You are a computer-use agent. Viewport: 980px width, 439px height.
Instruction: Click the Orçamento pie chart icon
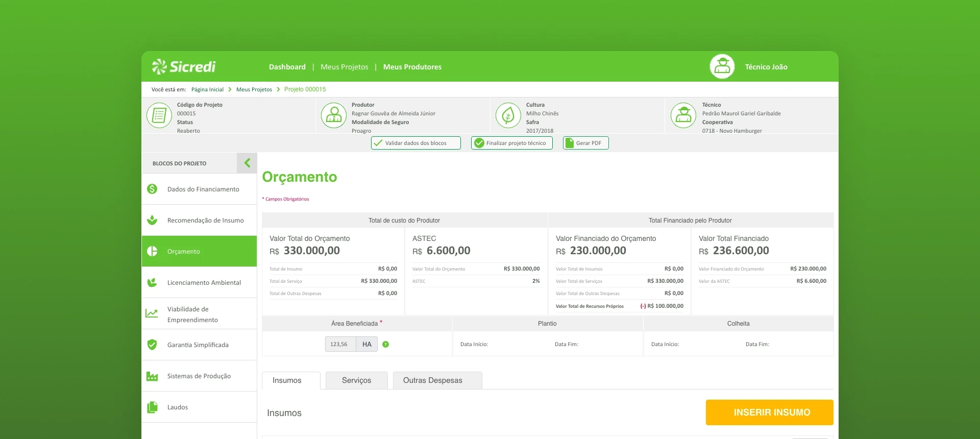pos(152,251)
